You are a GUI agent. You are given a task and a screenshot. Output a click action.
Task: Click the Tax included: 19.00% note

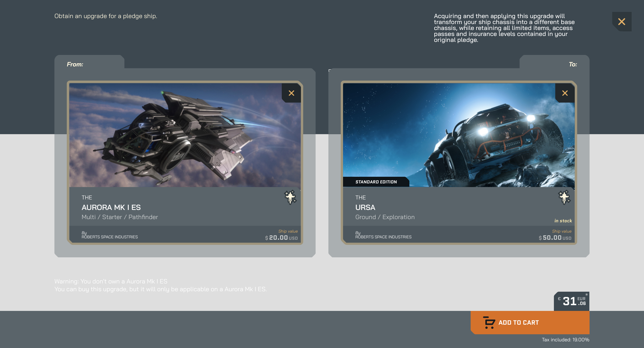pos(566,340)
